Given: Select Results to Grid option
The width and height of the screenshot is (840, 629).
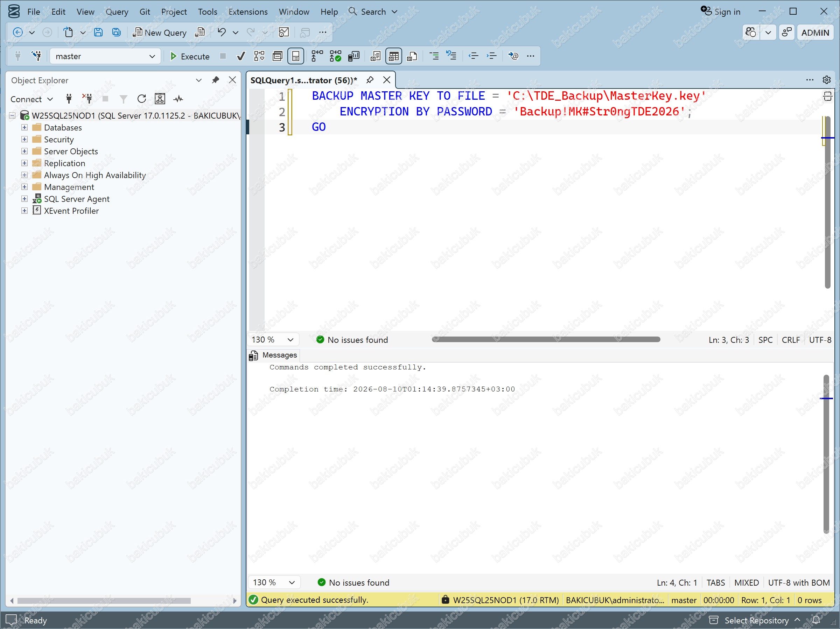Looking at the screenshot, I should point(393,56).
